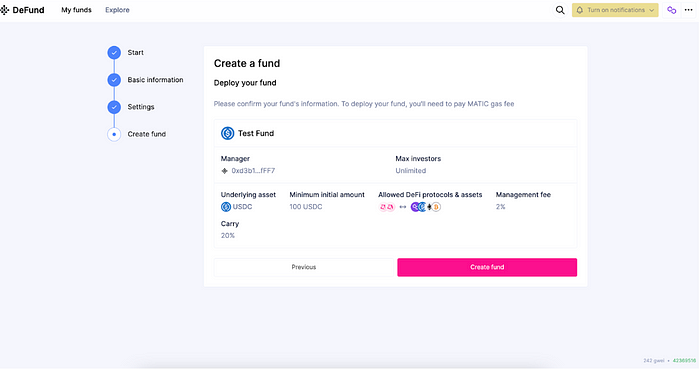Open the Explore tab

click(117, 10)
